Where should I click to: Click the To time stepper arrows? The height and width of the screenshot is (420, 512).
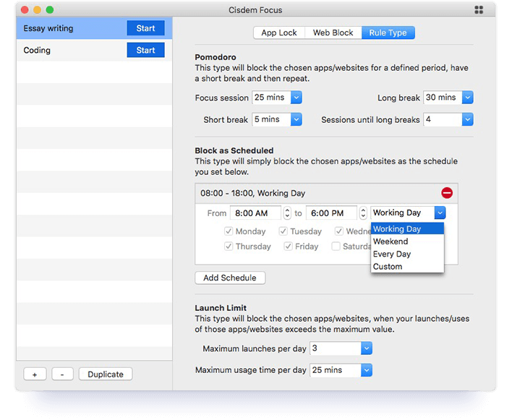(363, 213)
